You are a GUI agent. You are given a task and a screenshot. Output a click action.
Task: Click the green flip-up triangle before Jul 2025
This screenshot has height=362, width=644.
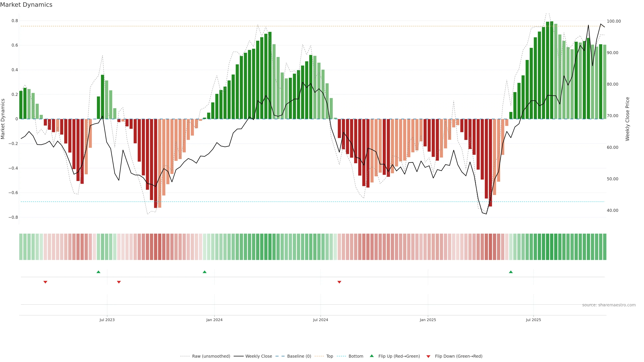tap(511, 272)
